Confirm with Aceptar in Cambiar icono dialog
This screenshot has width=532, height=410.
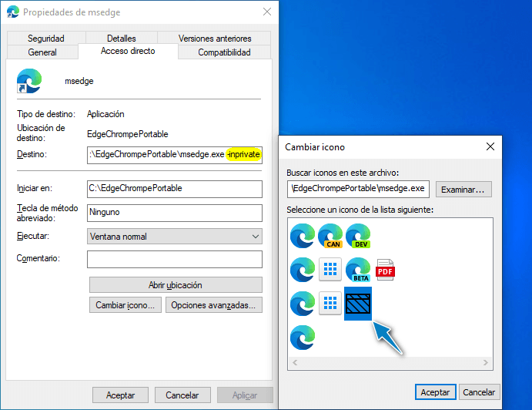point(435,392)
